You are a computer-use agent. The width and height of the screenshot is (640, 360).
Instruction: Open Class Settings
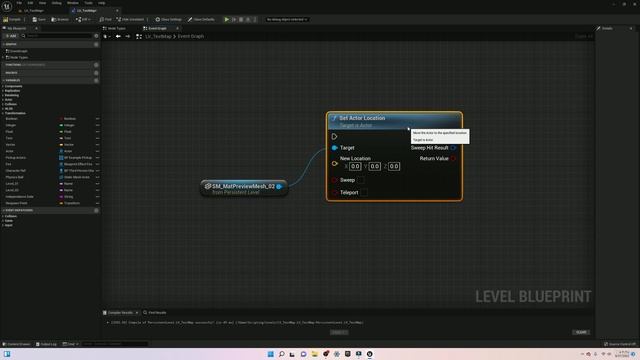(x=168, y=19)
